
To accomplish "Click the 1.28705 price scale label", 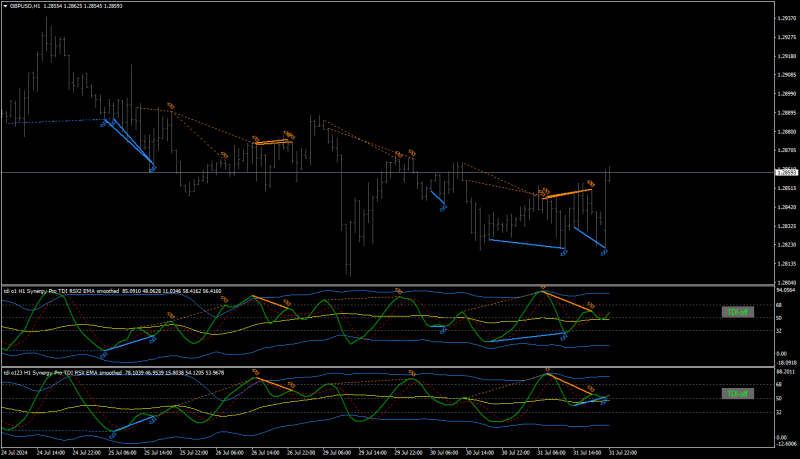I will 786,150.
